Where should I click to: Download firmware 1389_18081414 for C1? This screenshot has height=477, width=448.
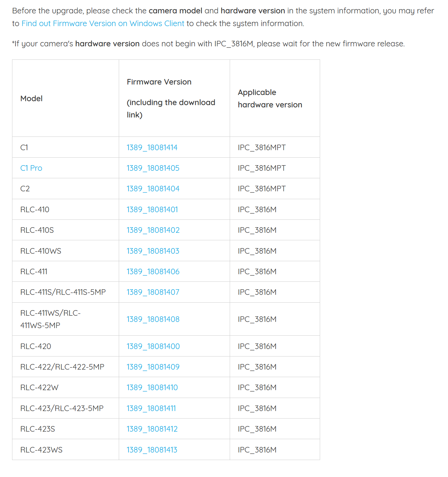tap(152, 148)
